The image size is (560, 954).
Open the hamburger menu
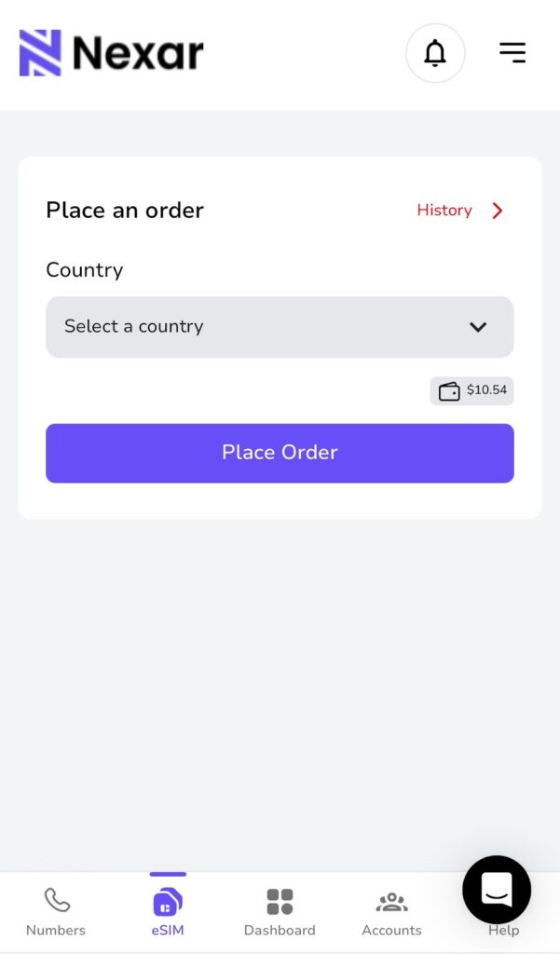pyautogui.click(x=512, y=53)
